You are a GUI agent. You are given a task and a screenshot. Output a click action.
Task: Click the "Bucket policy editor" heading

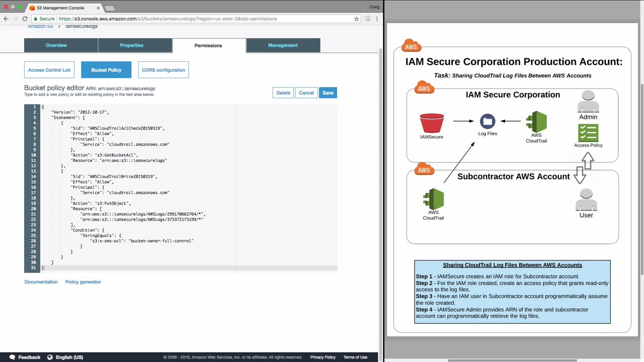point(54,88)
